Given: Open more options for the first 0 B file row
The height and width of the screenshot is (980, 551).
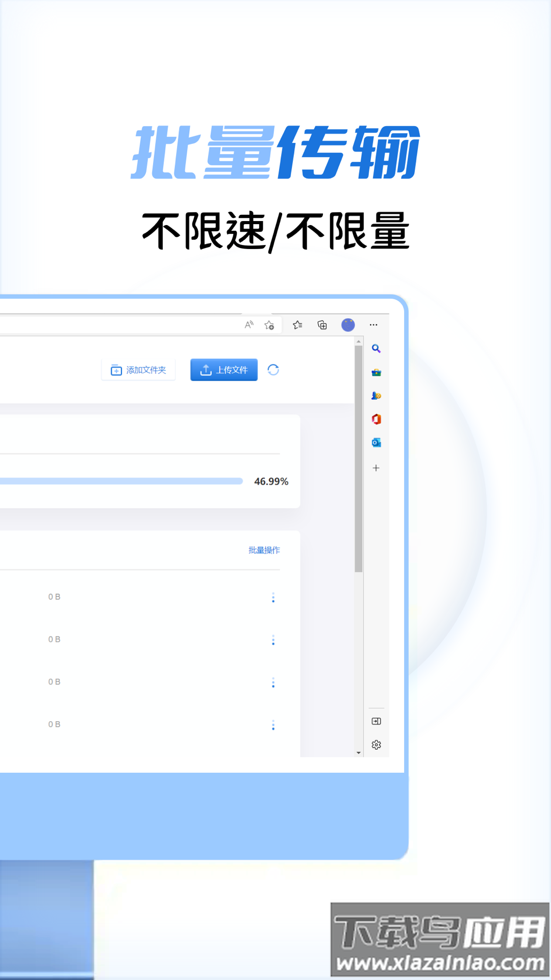Looking at the screenshot, I should pos(273,597).
